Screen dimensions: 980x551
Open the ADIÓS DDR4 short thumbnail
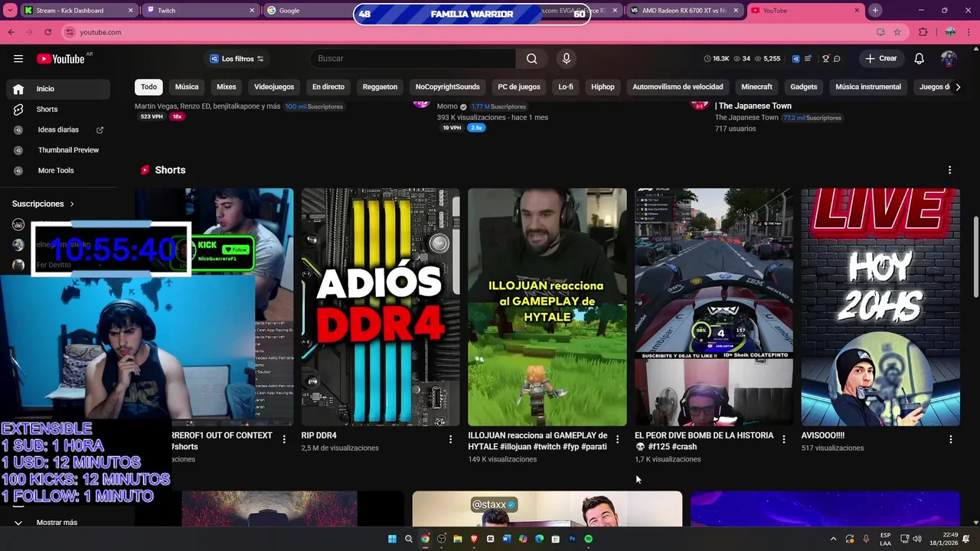(381, 307)
